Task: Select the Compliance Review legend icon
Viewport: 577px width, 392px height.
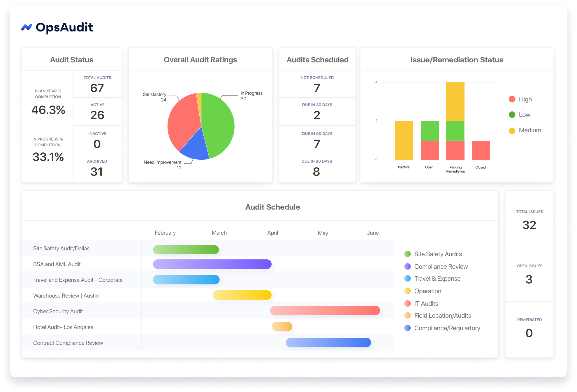Action: click(408, 266)
